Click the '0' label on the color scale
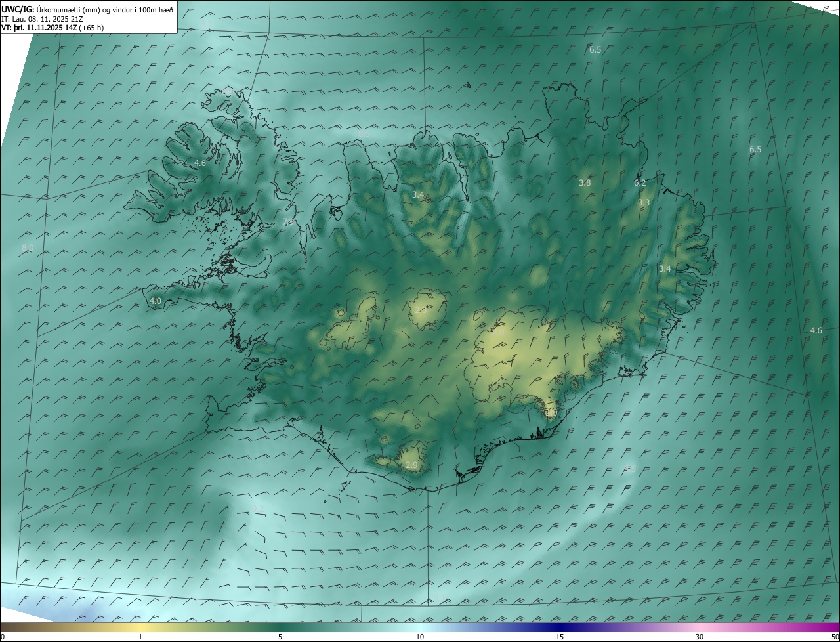Viewport: 840px width, 642px height. tap(3, 637)
